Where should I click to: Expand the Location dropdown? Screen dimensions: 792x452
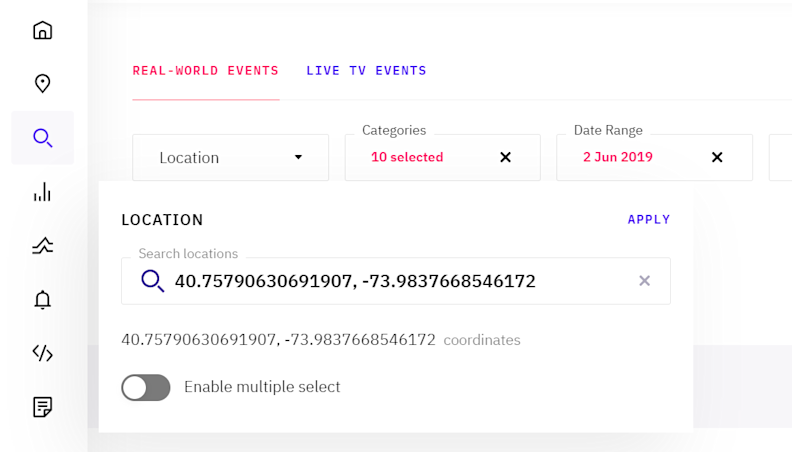230,158
